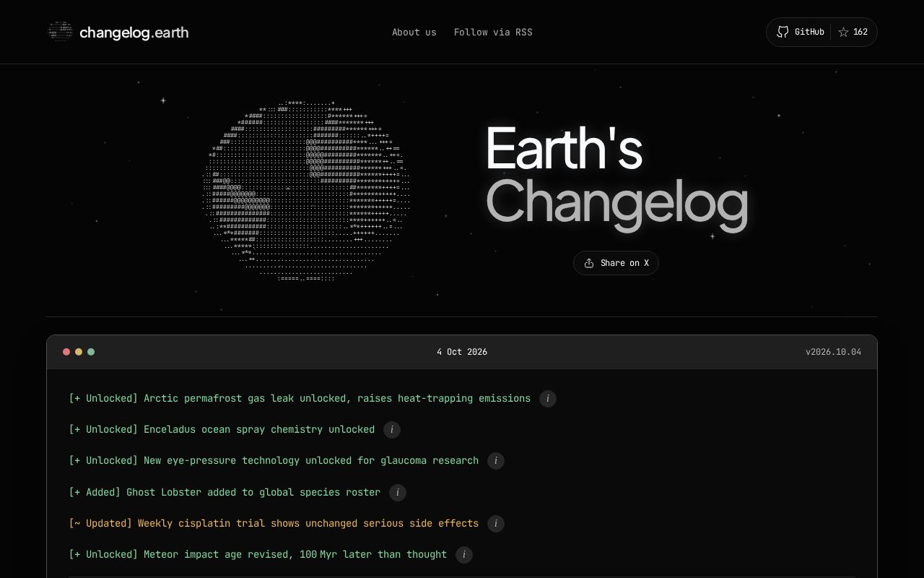Click the 162 star count

pyautogui.click(x=860, y=32)
